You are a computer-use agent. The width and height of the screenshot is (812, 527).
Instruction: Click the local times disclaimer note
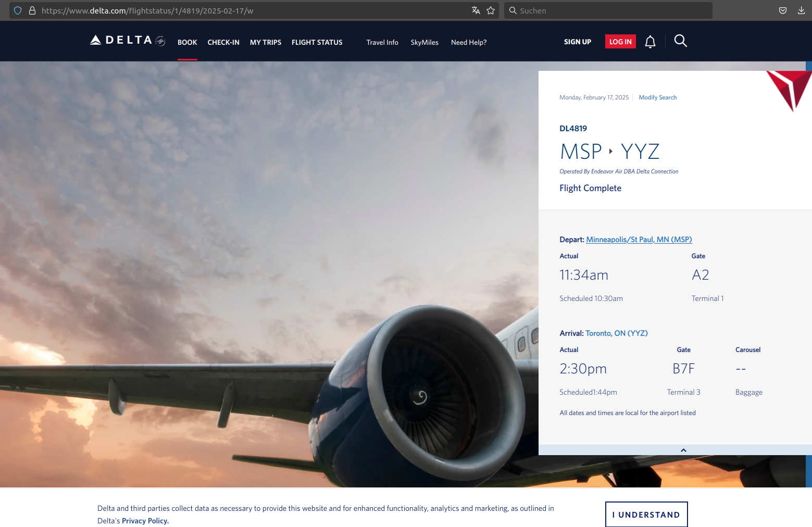pos(628,413)
